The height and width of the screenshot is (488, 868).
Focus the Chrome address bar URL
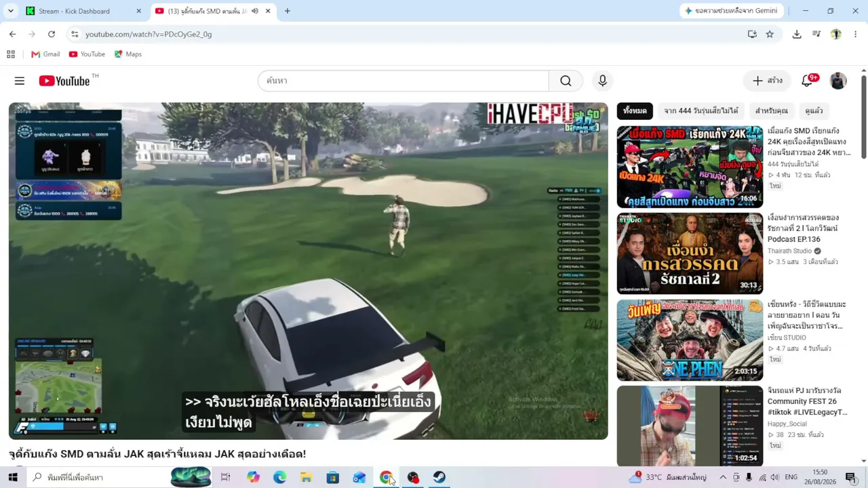[149, 34]
